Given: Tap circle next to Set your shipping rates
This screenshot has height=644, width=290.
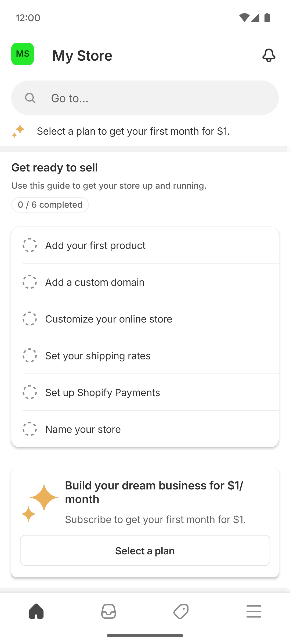Looking at the screenshot, I should click(x=30, y=356).
